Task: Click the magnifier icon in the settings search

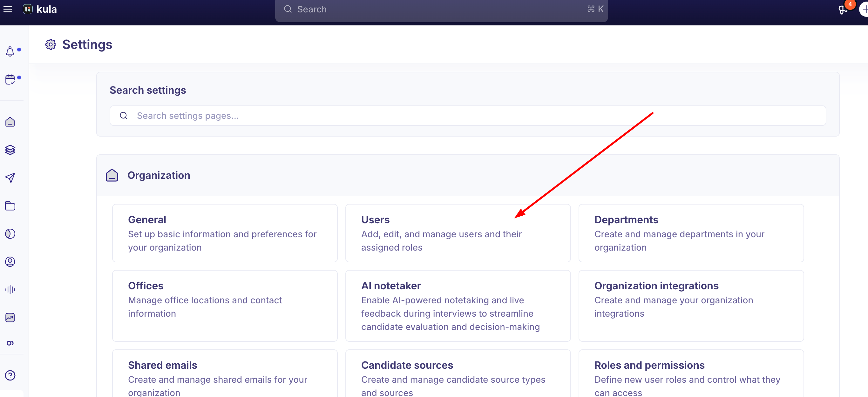Action: pos(124,116)
